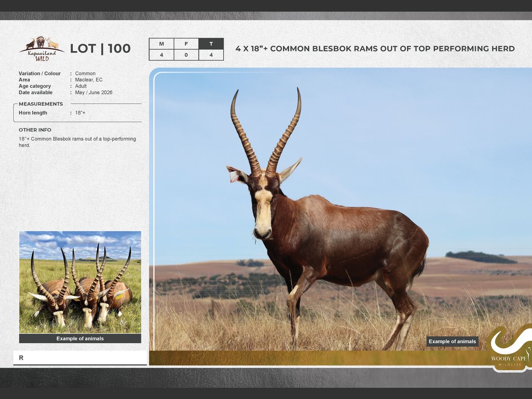Click the LOT | 100 heading
This screenshot has height=399, width=532.
(x=100, y=49)
